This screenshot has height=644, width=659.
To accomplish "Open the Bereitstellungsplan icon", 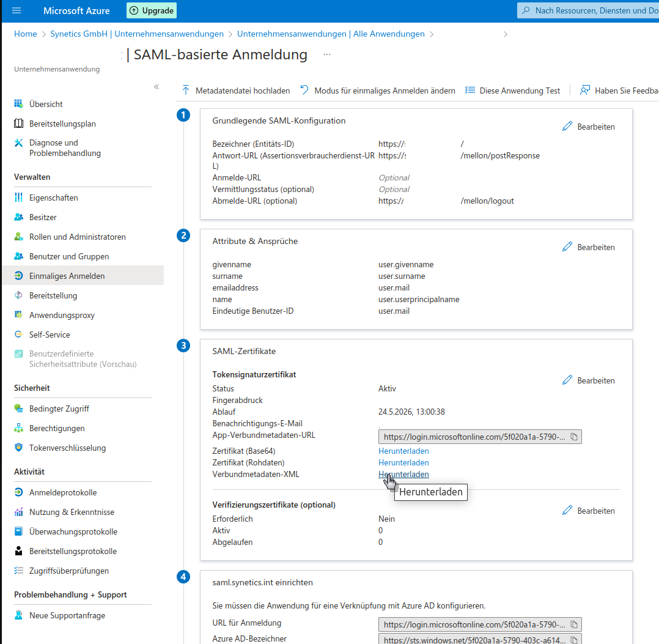I will coord(18,124).
